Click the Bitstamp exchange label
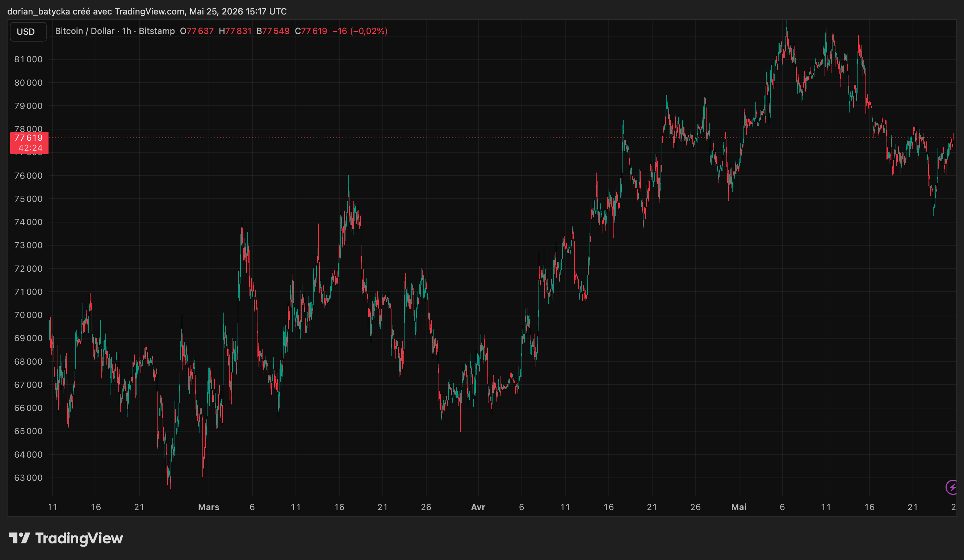The width and height of the screenshot is (964, 560). pyautogui.click(x=157, y=31)
